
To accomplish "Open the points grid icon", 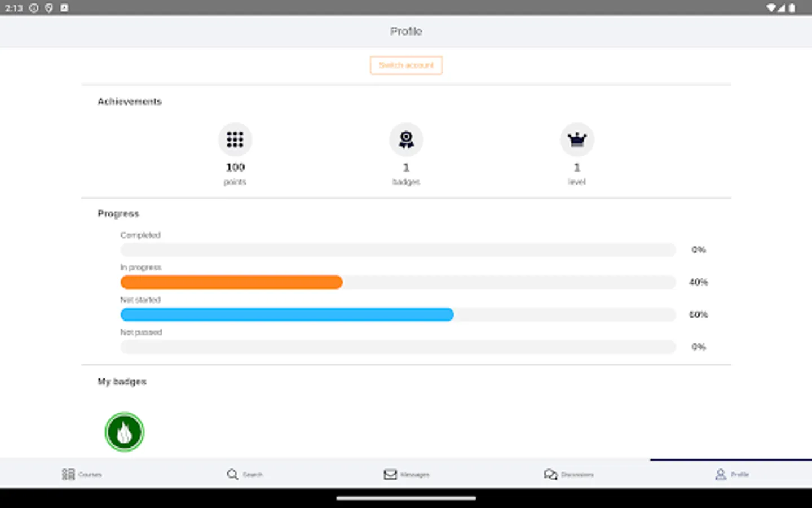I will point(235,139).
